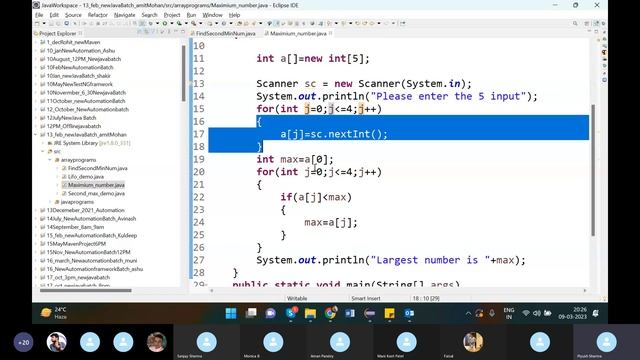Open the Run menu
The image size is (640, 360).
pyautogui.click(x=191, y=15)
